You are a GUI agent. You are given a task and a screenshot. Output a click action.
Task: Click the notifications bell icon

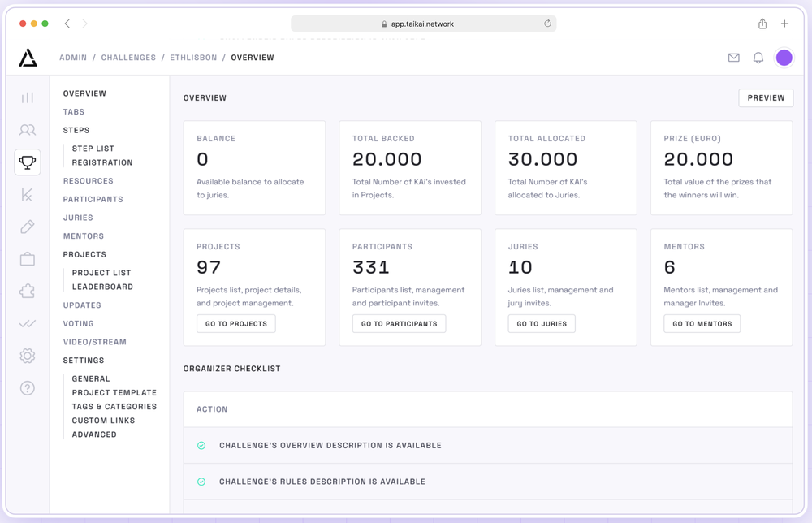[x=758, y=58]
